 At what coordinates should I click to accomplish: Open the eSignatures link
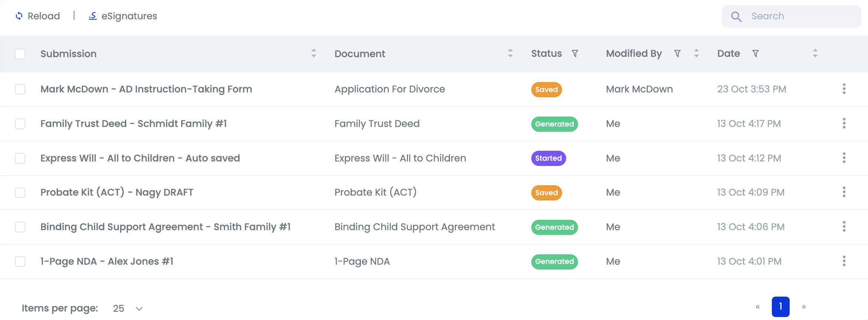point(123,16)
